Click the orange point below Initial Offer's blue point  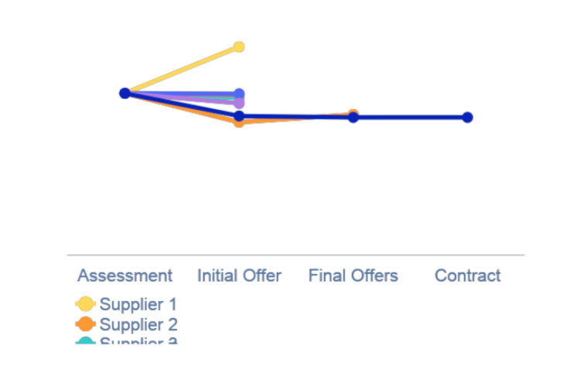(239, 123)
